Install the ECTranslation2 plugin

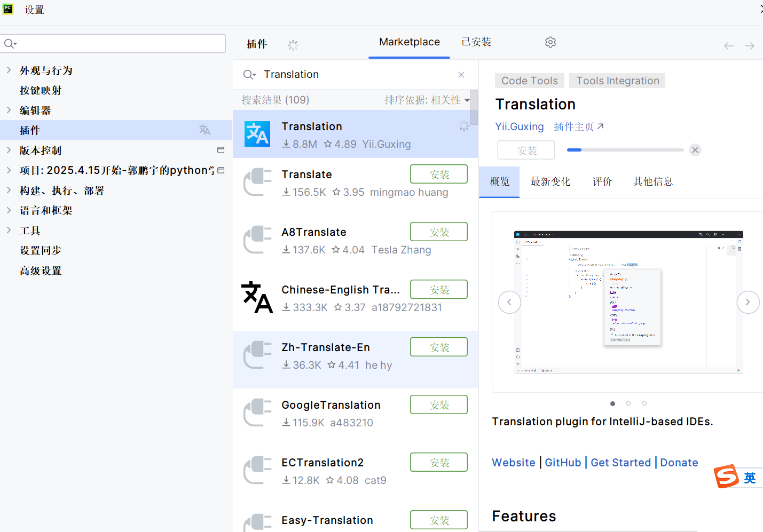[x=439, y=462]
